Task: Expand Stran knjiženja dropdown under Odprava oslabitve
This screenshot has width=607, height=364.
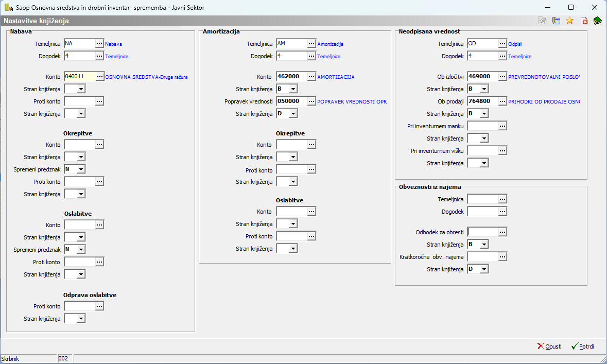Action: pos(81,319)
